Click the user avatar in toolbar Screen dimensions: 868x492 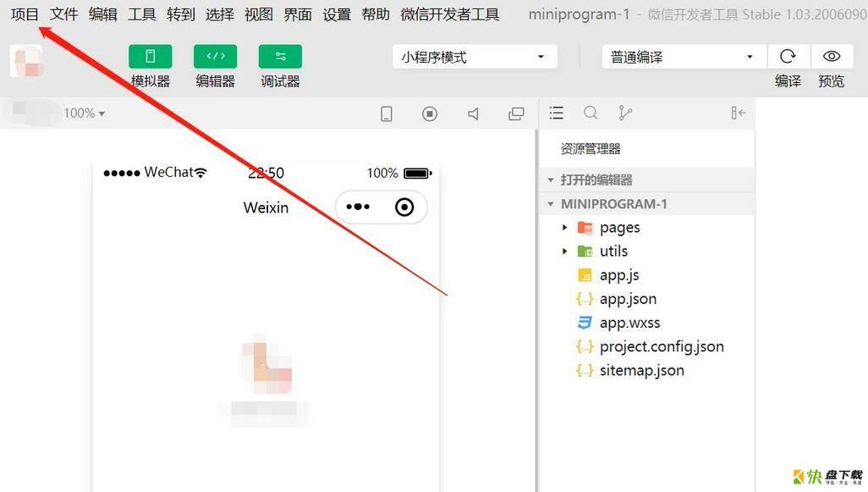pyautogui.click(x=26, y=61)
